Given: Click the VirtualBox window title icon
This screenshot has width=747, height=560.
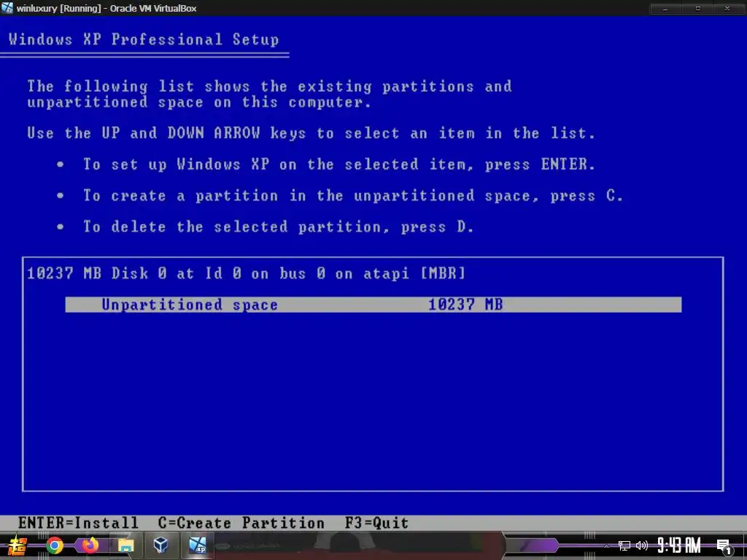Looking at the screenshot, I should coord(7,7).
